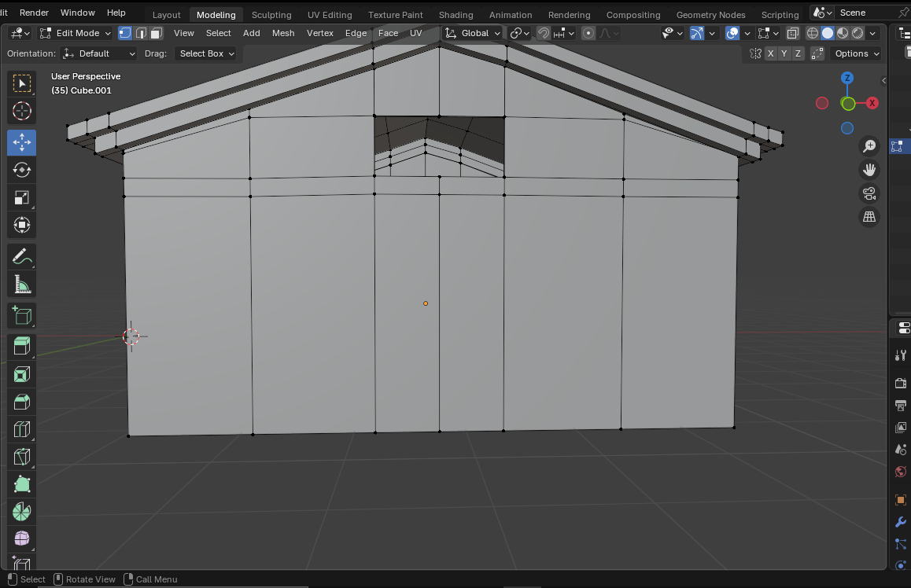Activate the Scale tool
Viewport: 911px width, 588px height.
(x=21, y=197)
